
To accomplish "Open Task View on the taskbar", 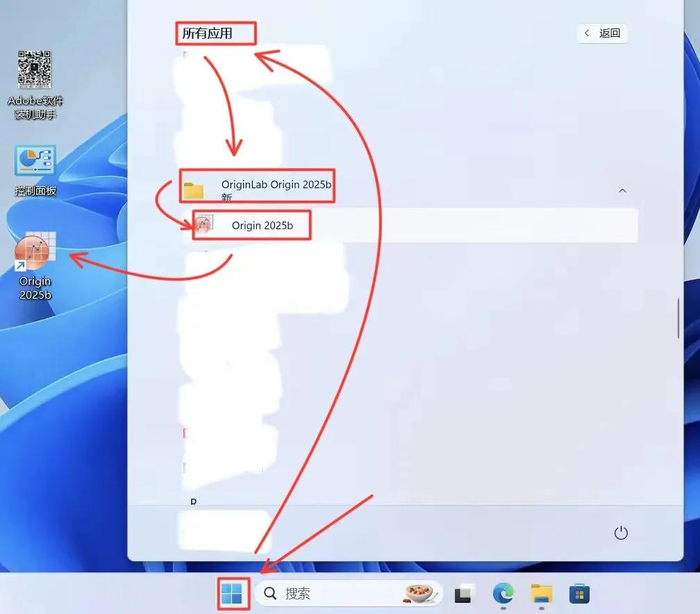I will coord(463,593).
